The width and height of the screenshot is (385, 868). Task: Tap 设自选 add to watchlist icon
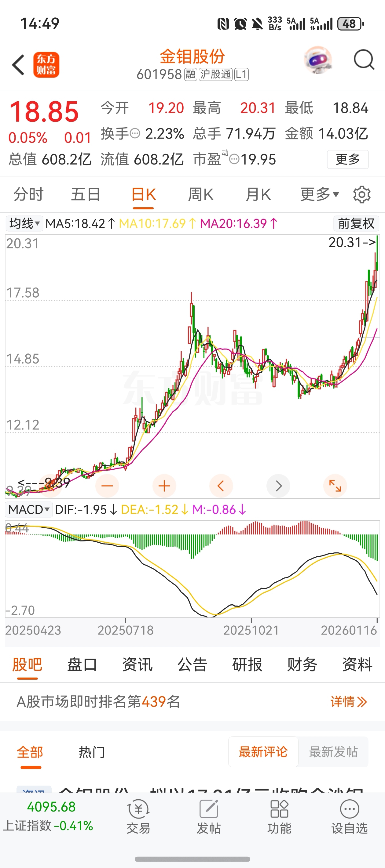[x=350, y=816]
